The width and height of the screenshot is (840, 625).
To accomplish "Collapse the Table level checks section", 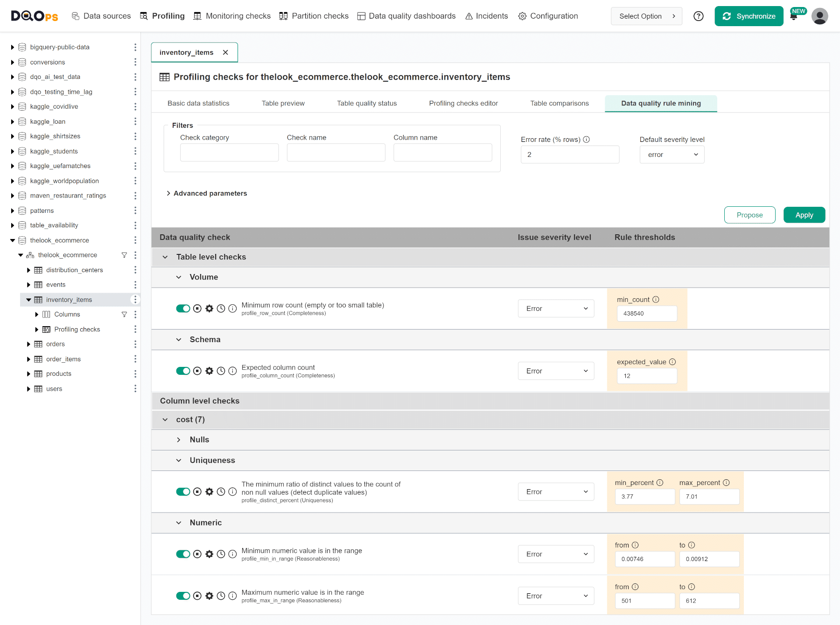I will 165,257.
